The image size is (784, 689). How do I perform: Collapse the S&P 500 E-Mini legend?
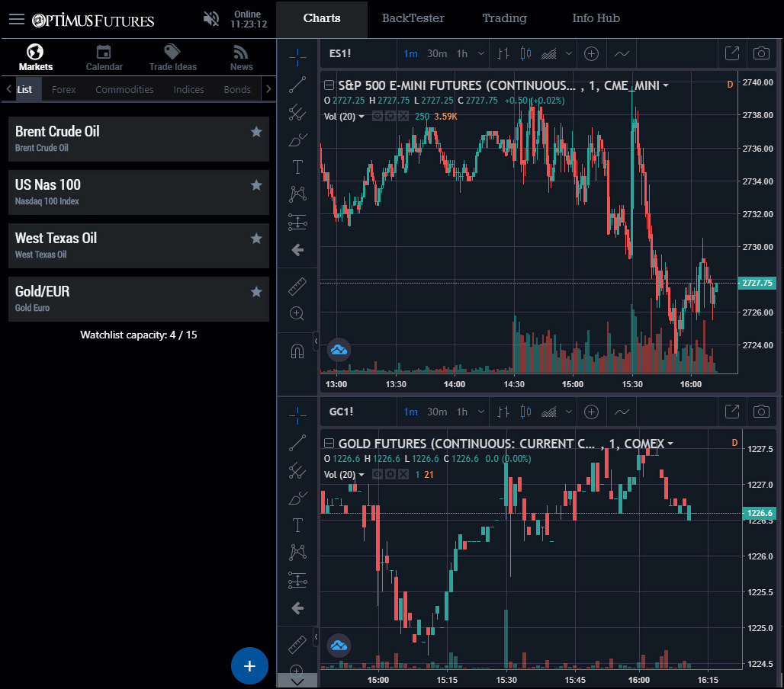click(329, 85)
